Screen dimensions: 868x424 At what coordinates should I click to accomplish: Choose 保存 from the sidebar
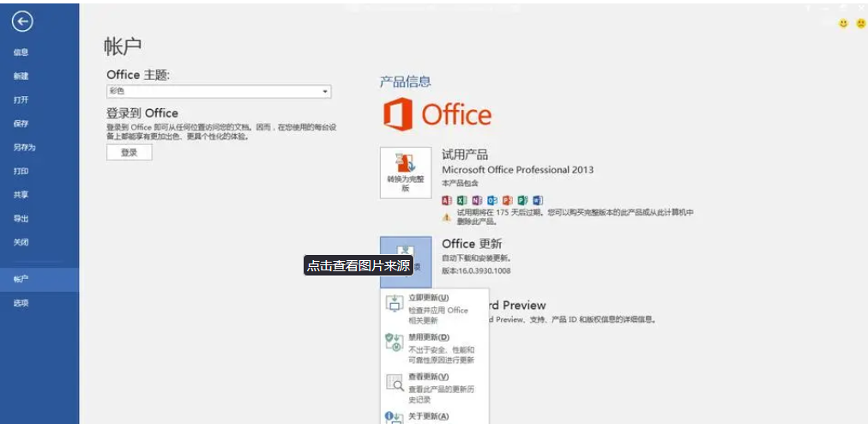point(21,124)
